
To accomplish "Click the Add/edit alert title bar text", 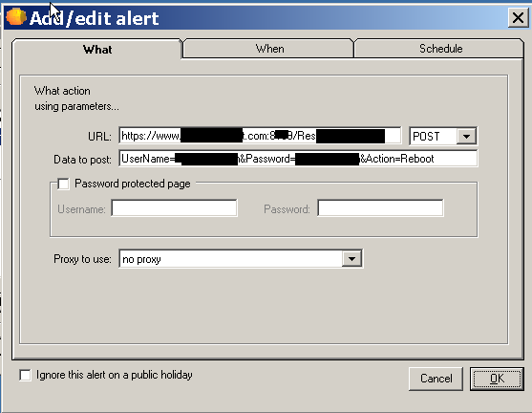I will (x=94, y=18).
